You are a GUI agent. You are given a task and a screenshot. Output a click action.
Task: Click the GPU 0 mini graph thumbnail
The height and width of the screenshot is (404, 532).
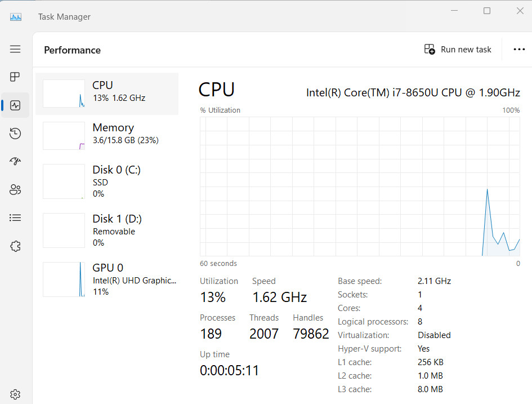[x=64, y=279]
